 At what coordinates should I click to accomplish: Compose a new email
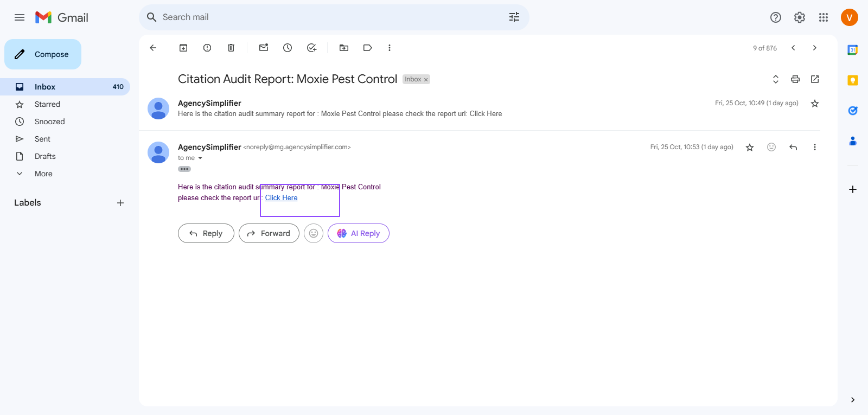[43, 54]
